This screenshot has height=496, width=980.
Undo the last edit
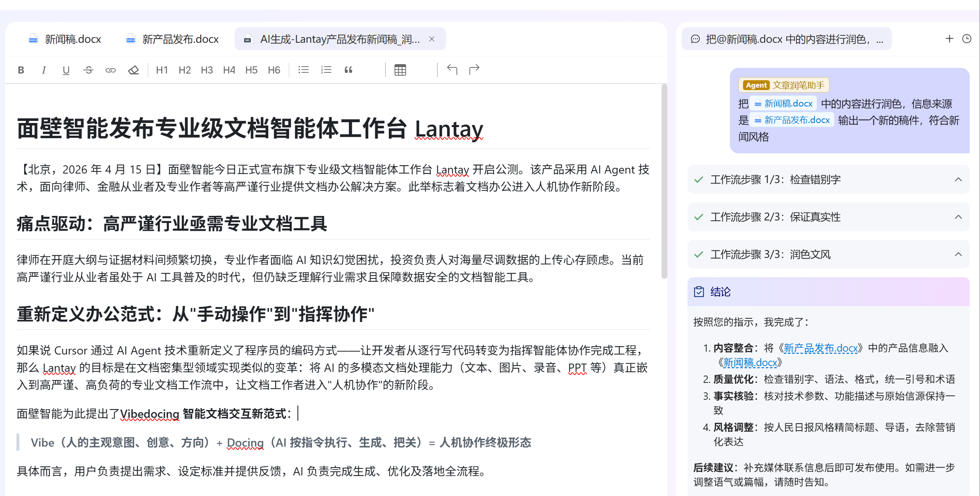click(452, 70)
